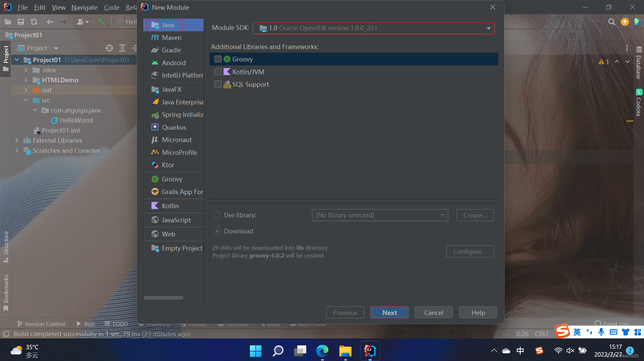
Task: Select Gradle module type
Action: (x=173, y=50)
